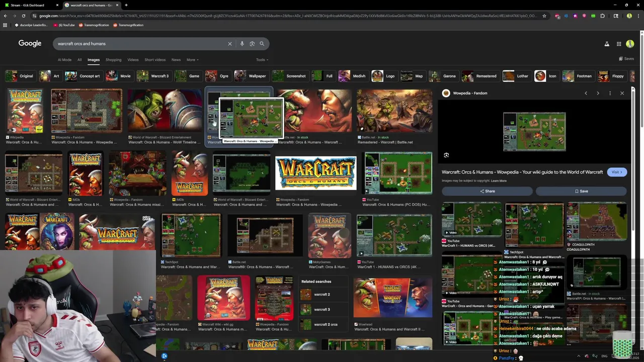
Task: Filter images by Concept art chip
Action: 83,76
